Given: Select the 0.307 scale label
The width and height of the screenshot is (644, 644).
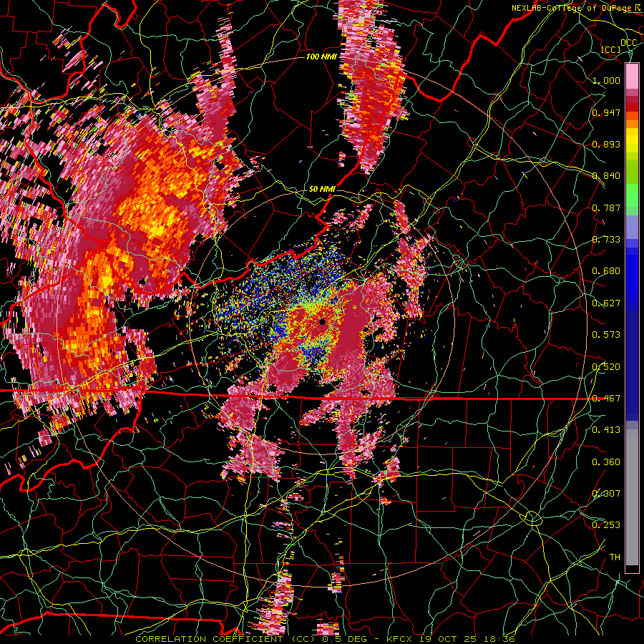Looking at the screenshot, I should 606,494.
